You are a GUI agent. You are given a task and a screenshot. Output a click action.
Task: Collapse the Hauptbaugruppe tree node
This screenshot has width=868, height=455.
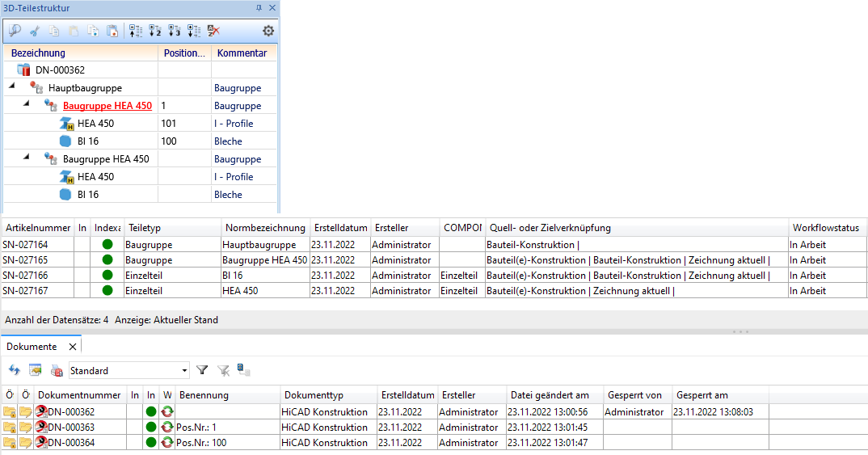click(12, 87)
